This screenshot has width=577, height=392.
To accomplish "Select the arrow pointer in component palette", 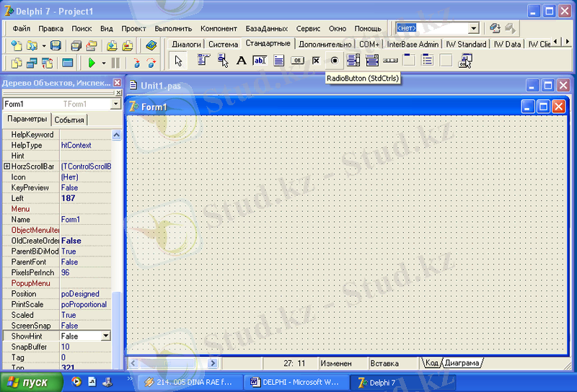I will [x=178, y=61].
